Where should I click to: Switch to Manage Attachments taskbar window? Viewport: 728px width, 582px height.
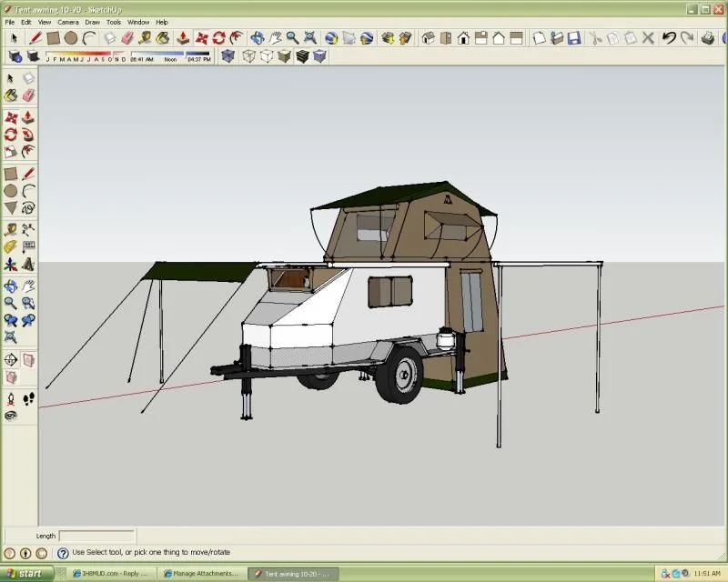tap(204, 574)
